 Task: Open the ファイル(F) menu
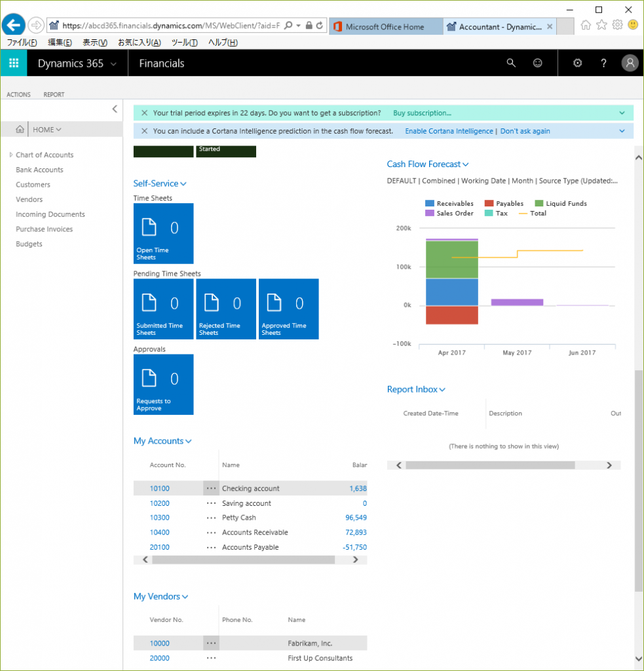(22, 43)
